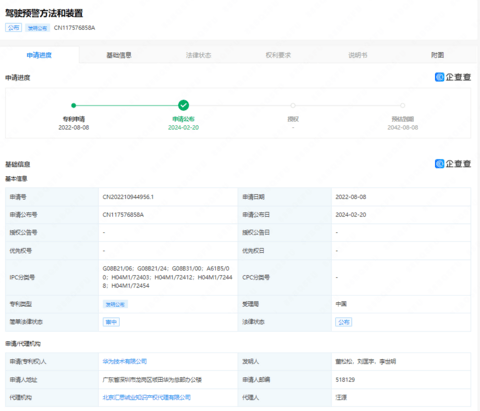Click the 公布 tag under the title
This screenshot has width=480, height=411.
[x=13, y=28]
